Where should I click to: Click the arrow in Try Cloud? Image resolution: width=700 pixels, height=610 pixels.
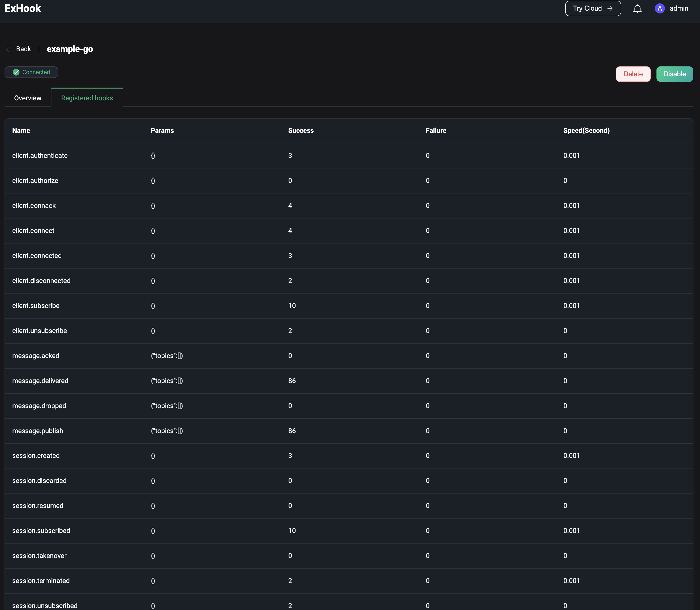tap(610, 8)
